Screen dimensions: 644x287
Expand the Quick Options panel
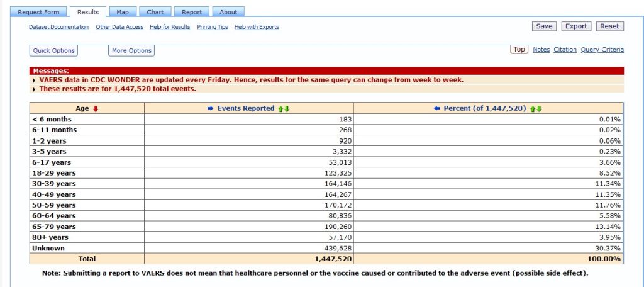pos(54,50)
